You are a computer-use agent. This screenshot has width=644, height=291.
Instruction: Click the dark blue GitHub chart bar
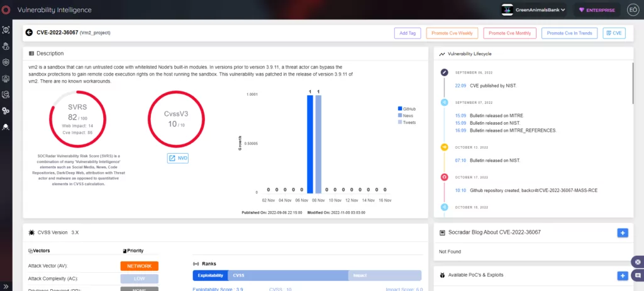(x=310, y=144)
